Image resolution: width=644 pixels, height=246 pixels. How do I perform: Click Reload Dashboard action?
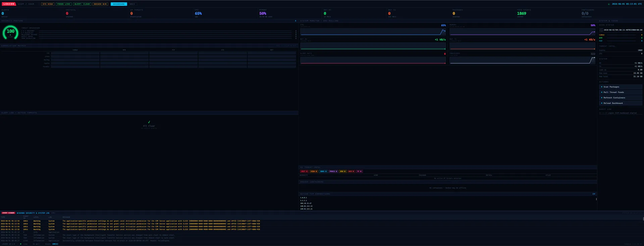tap(621, 103)
